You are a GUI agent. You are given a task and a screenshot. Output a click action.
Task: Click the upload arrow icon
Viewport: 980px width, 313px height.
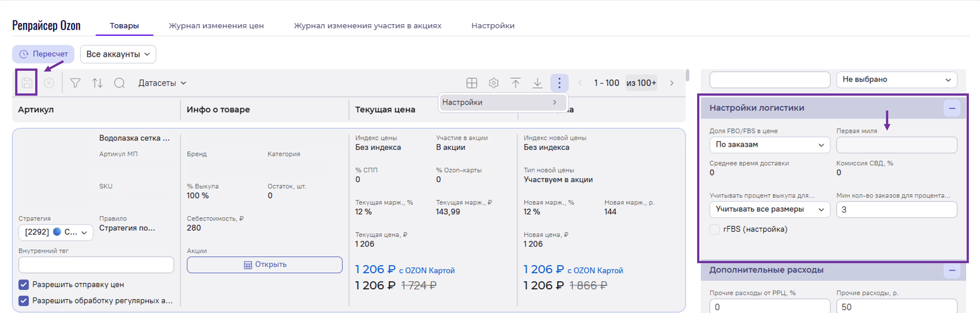[x=515, y=83]
